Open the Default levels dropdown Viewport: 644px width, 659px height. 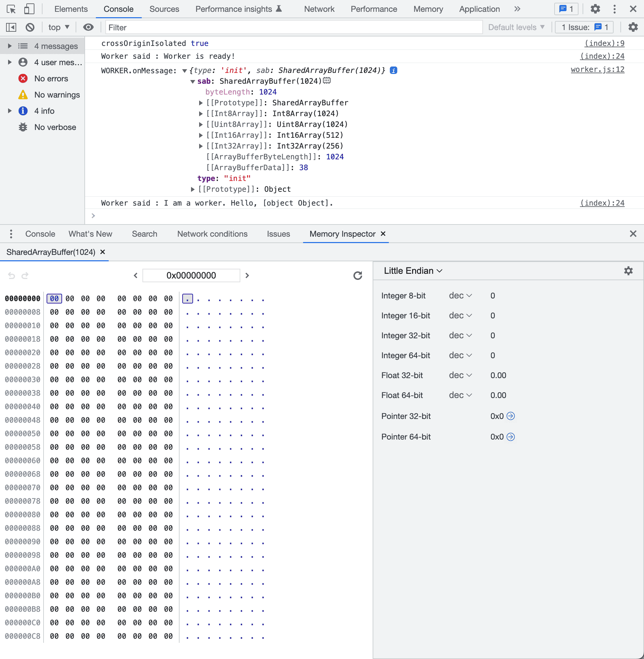pyautogui.click(x=516, y=27)
